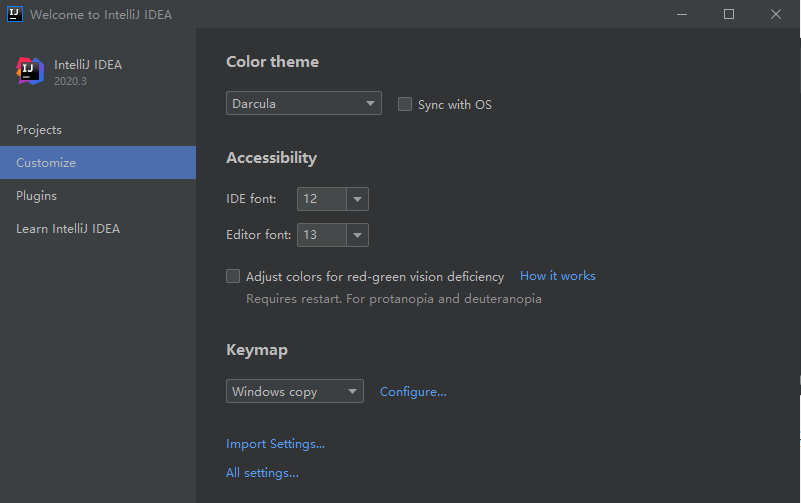Open the Plugins tab
801x503 pixels.
coord(37,196)
